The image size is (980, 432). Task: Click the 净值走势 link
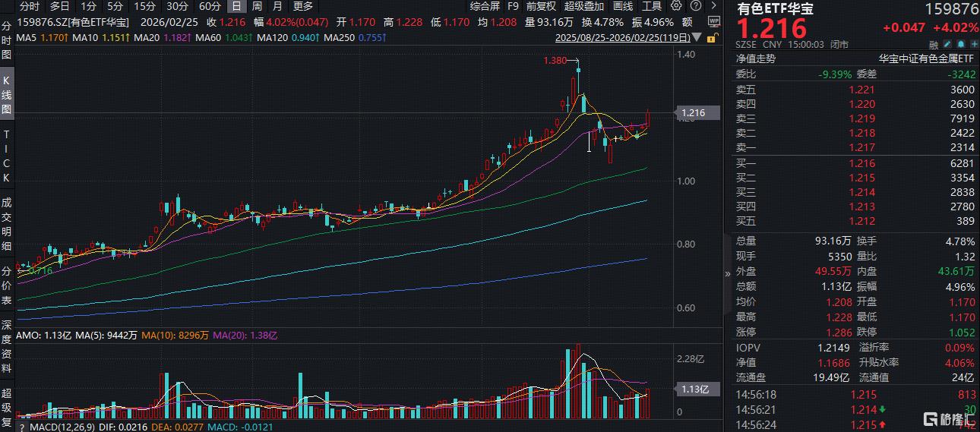[756, 58]
